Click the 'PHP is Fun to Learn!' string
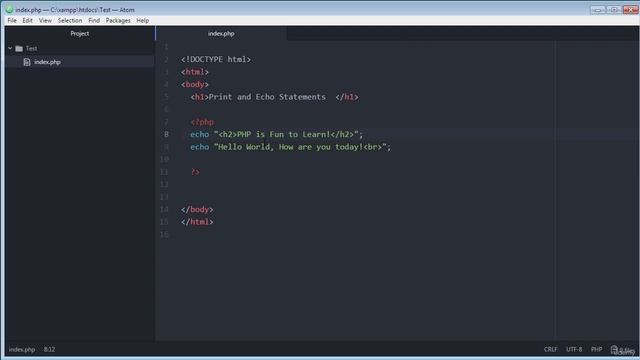The width and height of the screenshot is (640, 360). pyautogui.click(x=284, y=134)
